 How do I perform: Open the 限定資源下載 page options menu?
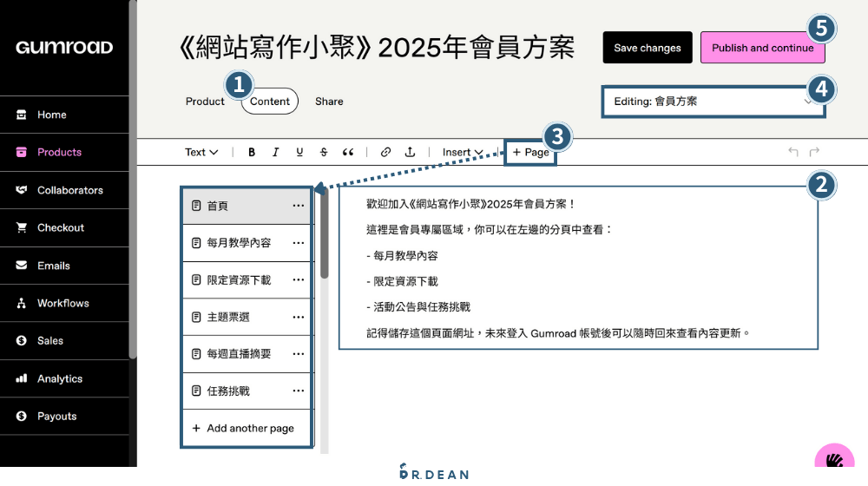[x=299, y=280]
